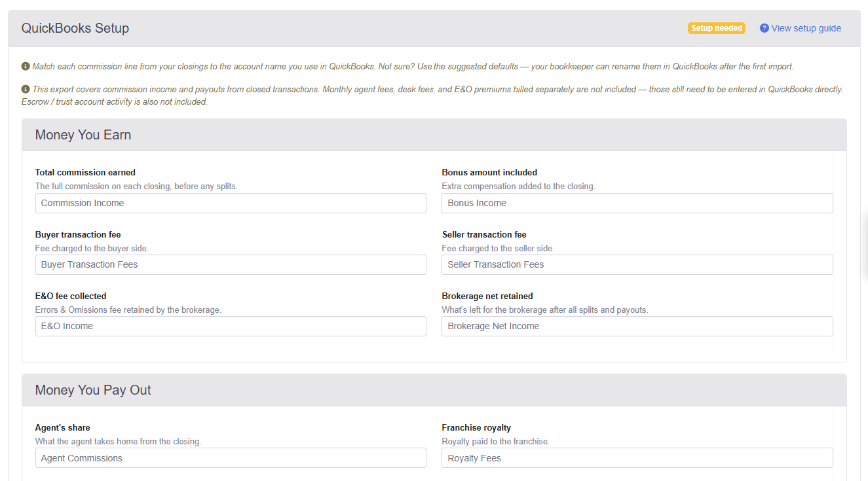The height and width of the screenshot is (481, 868).
Task: Click the 'This export covers commission income' paragraph
Action: 432,96
